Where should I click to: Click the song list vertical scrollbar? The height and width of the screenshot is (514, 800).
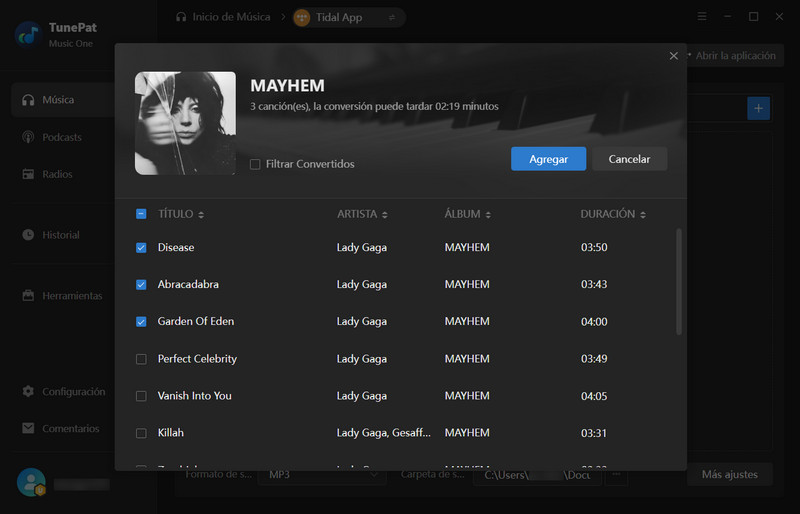coord(679,281)
